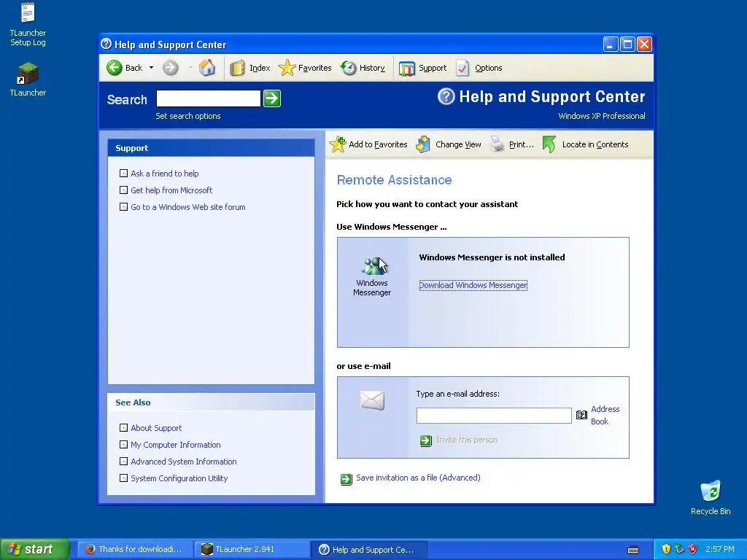The image size is (747, 560).
Task: Select the TLauncher desktop shortcut
Action: pyautogui.click(x=28, y=79)
